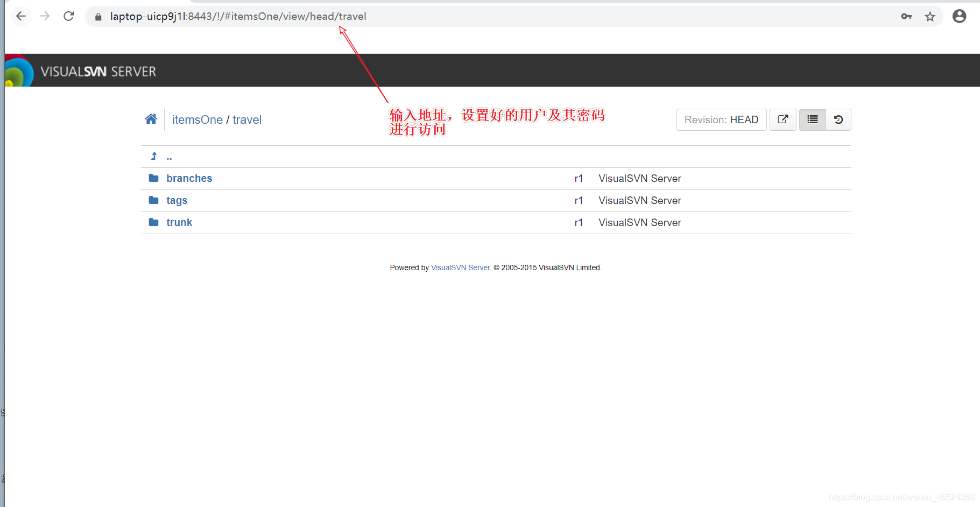This screenshot has width=980, height=507.
Task: Click the tags folder icon
Action: (154, 200)
